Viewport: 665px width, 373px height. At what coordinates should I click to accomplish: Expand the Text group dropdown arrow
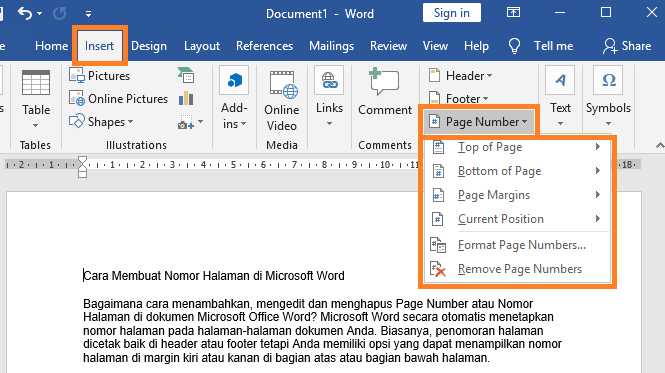click(560, 124)
